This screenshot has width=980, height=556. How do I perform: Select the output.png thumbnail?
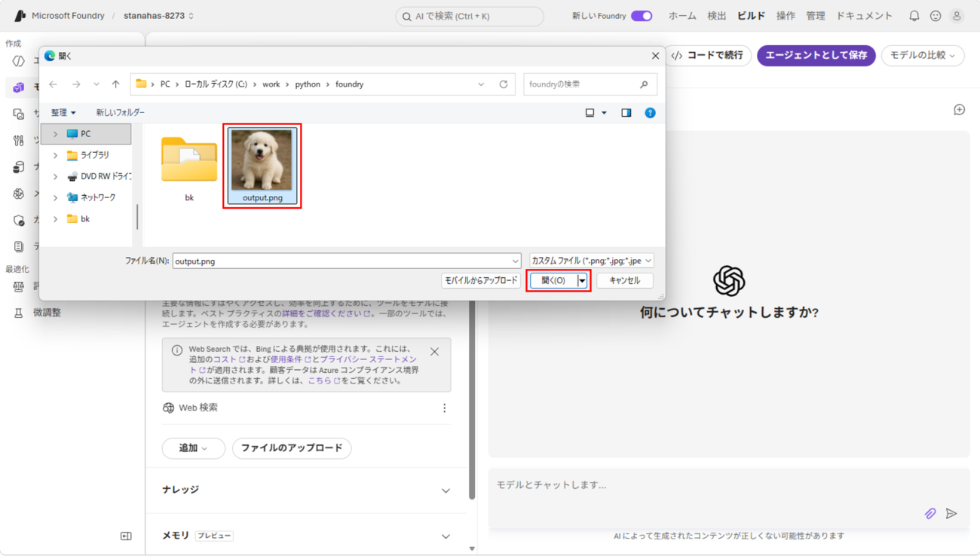[x=262, y=166]
